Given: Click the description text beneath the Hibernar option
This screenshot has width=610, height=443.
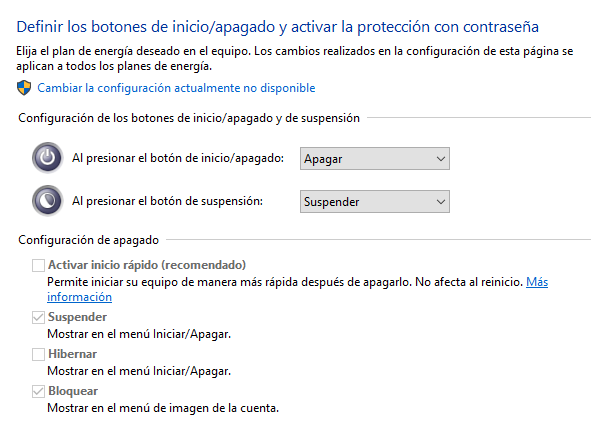Looking at the screenshot, I should [139, 371].
